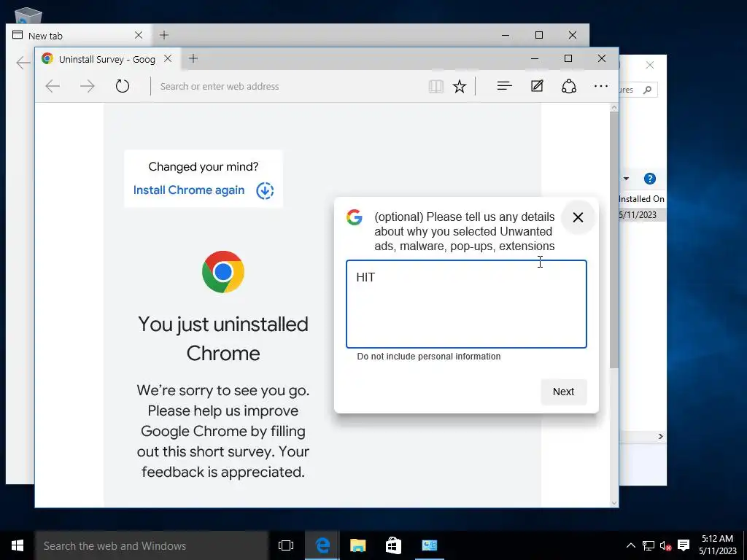Image resolution: width=747 pixels, height=560 pixels.
Task: Open the view options dropdown arrow
Action: [x=626, y=179]
